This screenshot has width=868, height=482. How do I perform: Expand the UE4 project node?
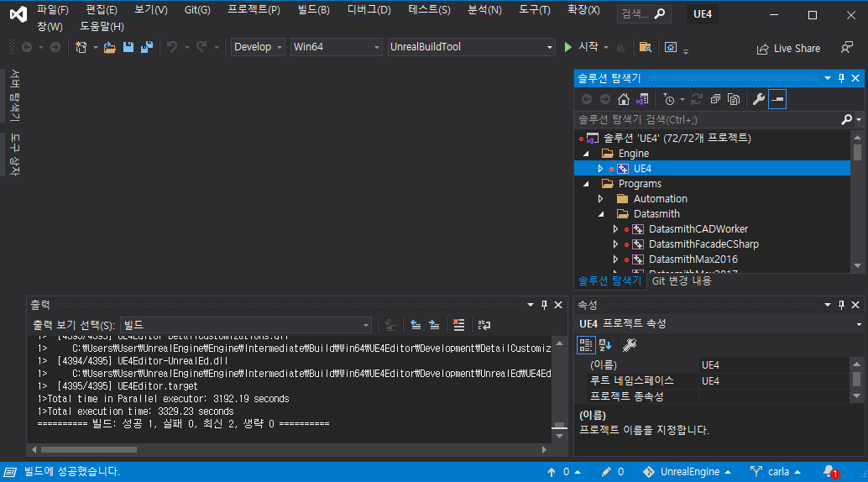point(600,169)
